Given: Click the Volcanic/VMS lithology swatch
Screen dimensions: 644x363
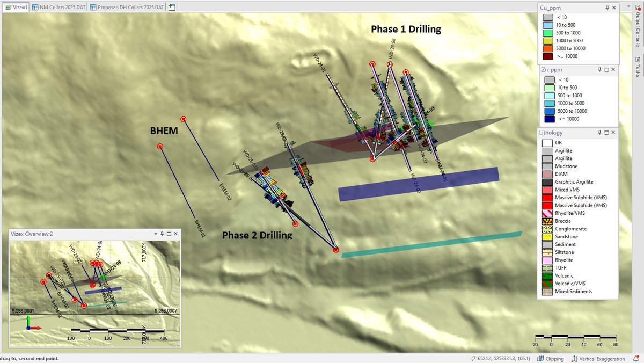Looking at the screenshot, I should [546, 283].
